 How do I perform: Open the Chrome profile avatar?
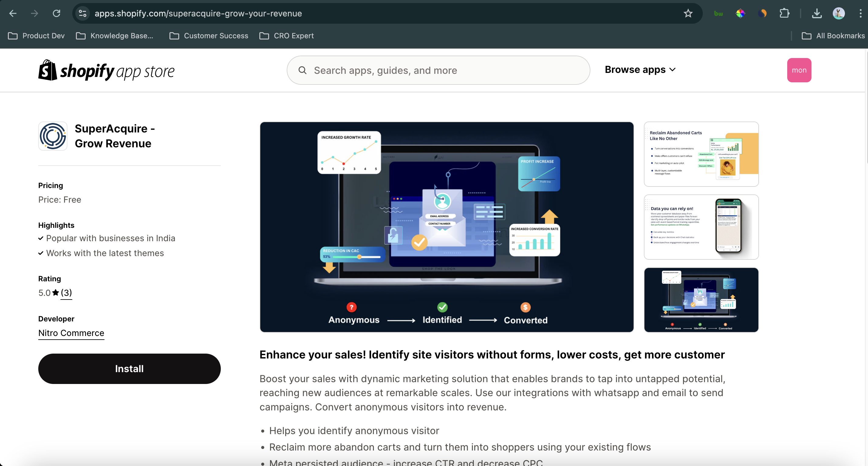pyautogui.click(x=839, y=13)
